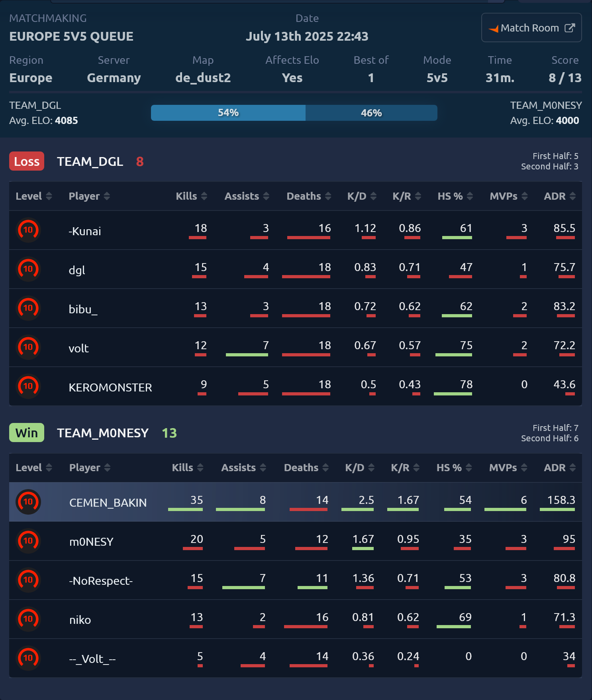The width and height of the screenshot is (592, 700).
Task: Click KEROMONSTER's HS % value 78
Action: 466,384
